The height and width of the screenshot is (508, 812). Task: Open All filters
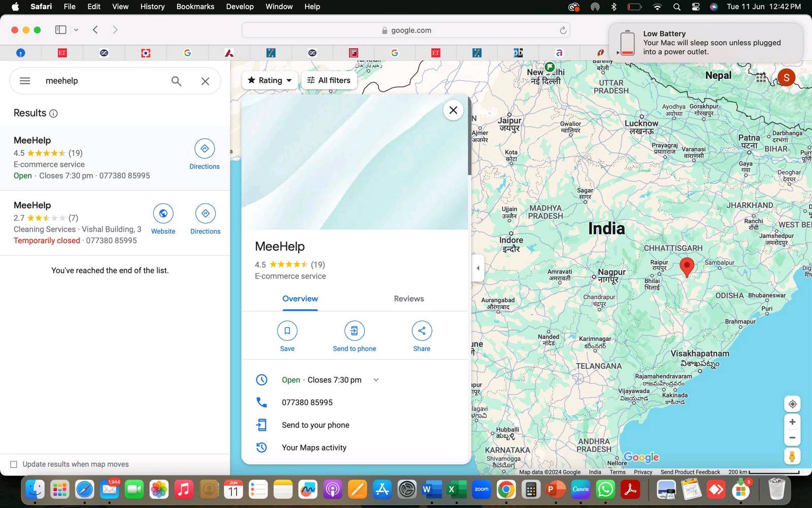coord(329,80)
